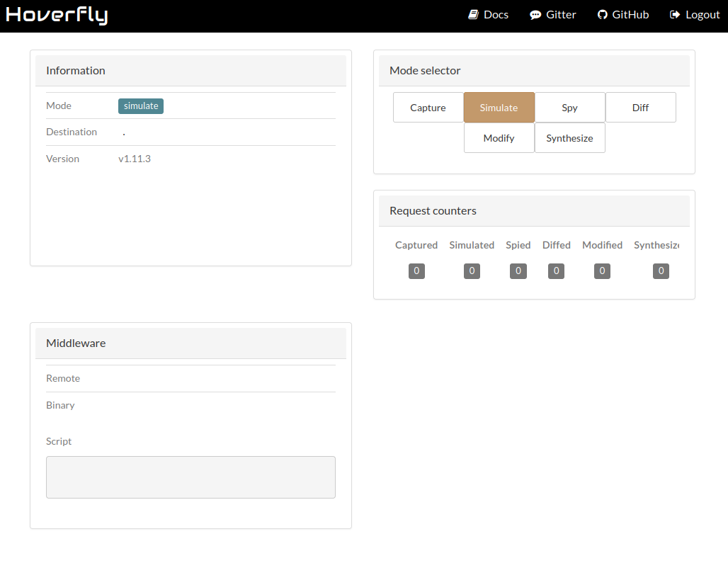728x563 pixels.
Task: Click the Logout link text
Action: [703, 15]
